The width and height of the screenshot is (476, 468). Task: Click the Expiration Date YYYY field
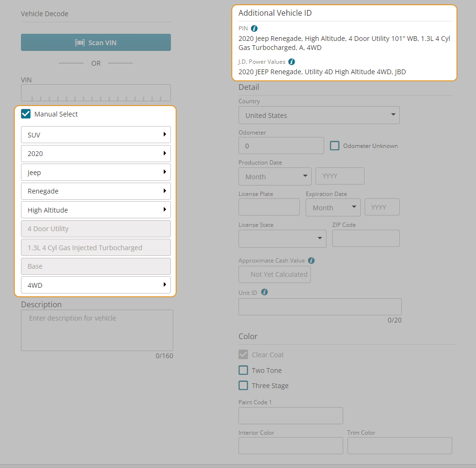382,207
